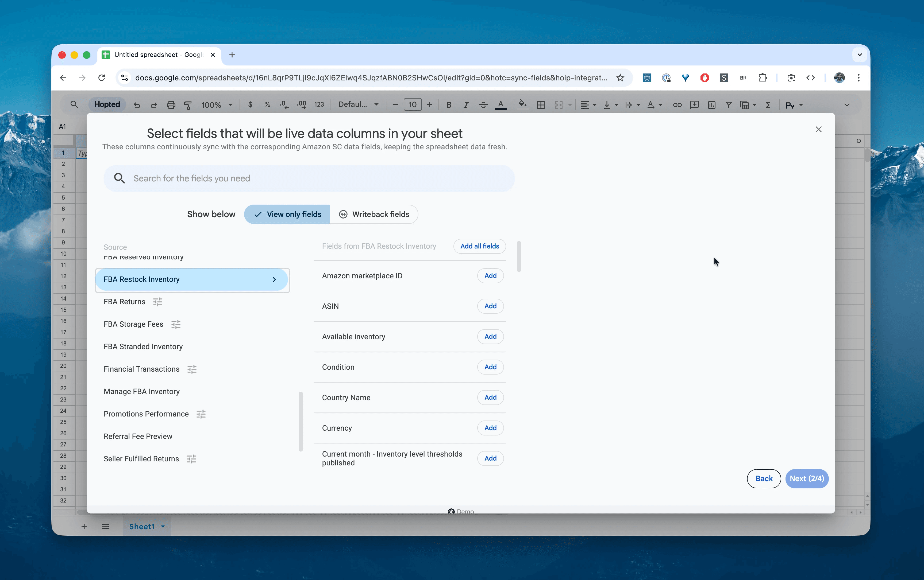Open filter settings icon for Promotions Performance
Image resolution: width=924 pixels, height=580 pixels.
click(x=201, y=414)
